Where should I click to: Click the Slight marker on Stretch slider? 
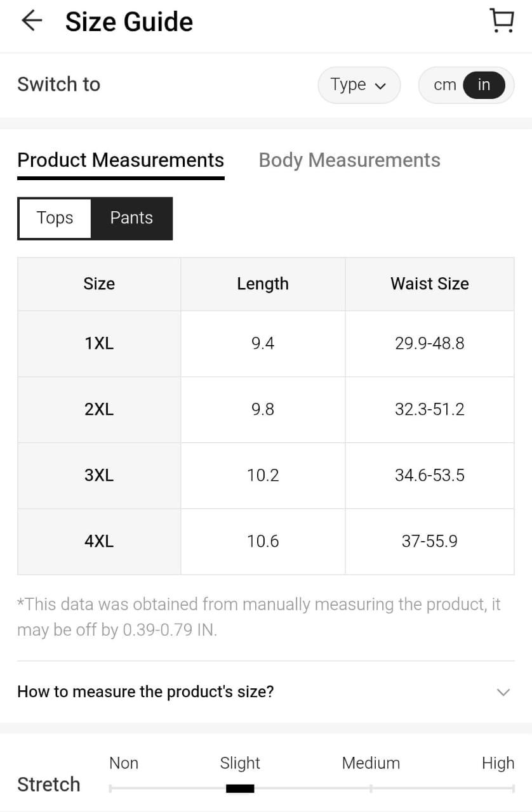pos(240,789)
